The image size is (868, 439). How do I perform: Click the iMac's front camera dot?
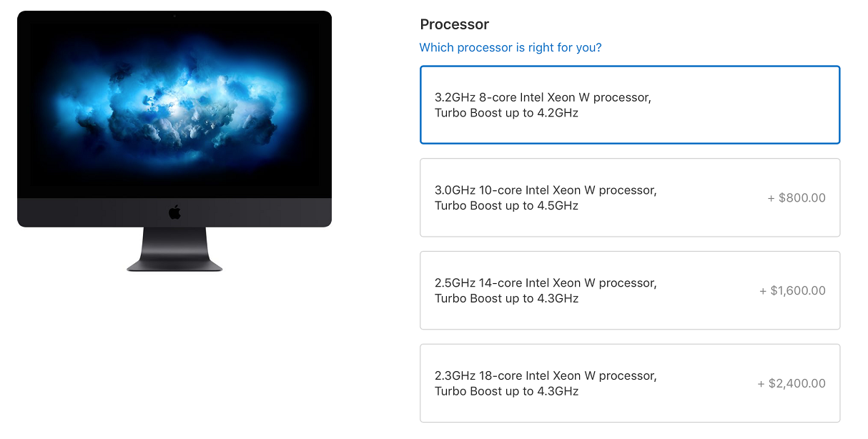[x=174, y=15]
